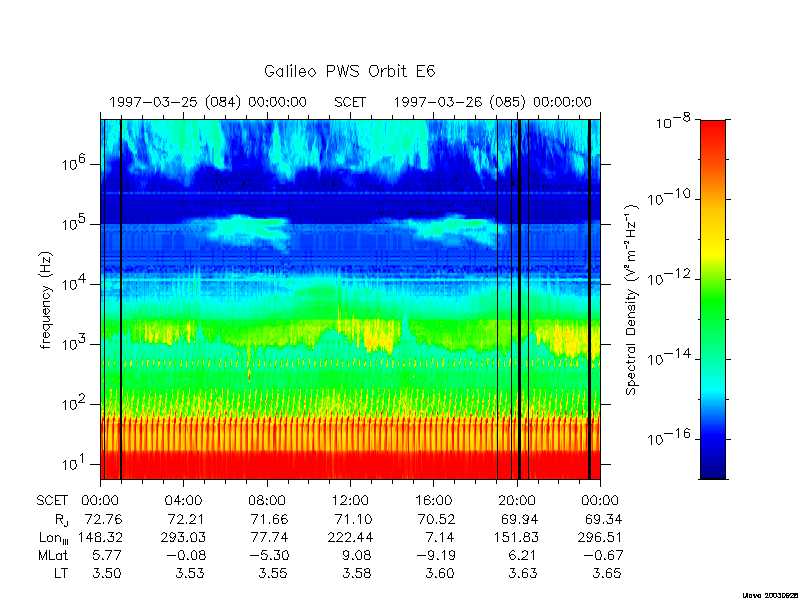Viewport: 800px width, 600px height.
Task: Click the 'MLat' row label
Action: [x=53, y=555]
